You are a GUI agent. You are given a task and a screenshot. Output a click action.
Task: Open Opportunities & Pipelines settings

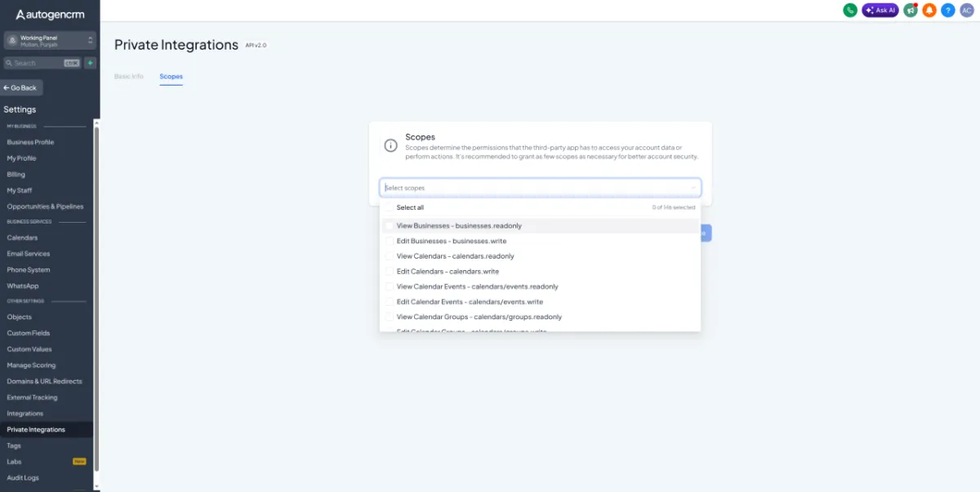click(x=45, y=206)
